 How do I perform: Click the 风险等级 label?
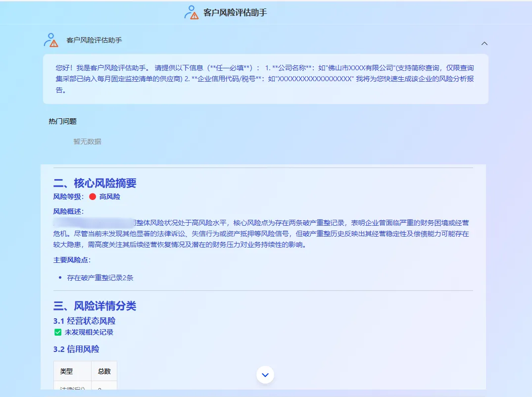tap(68, 197)
